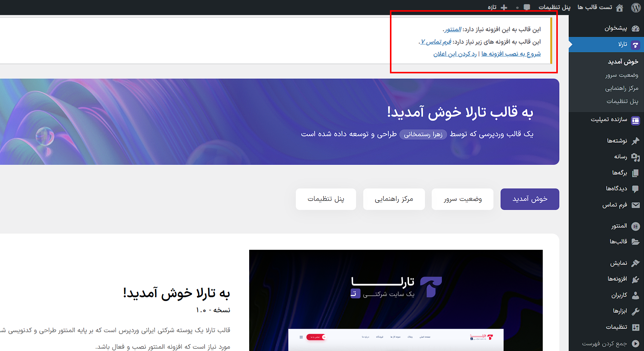Dismiss notice via رد کردن این اعلان
The width and height of the screenshot is (644, 351).
click(x=455, y=54)
